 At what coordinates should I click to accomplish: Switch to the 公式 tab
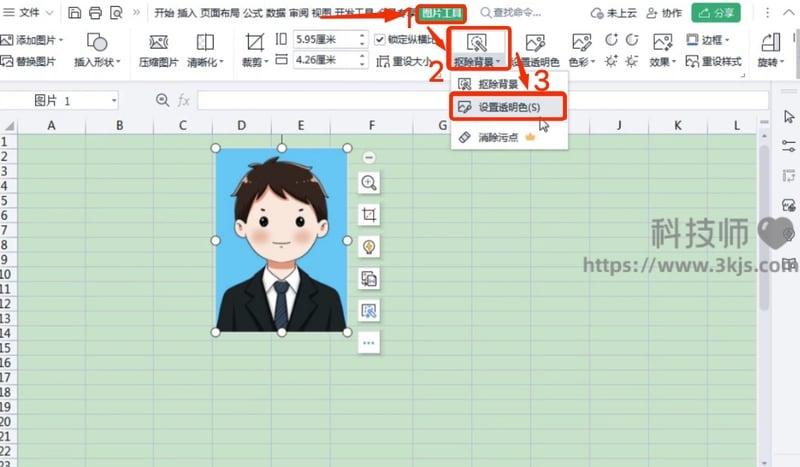pyautogui.click(x=253, y=13)
